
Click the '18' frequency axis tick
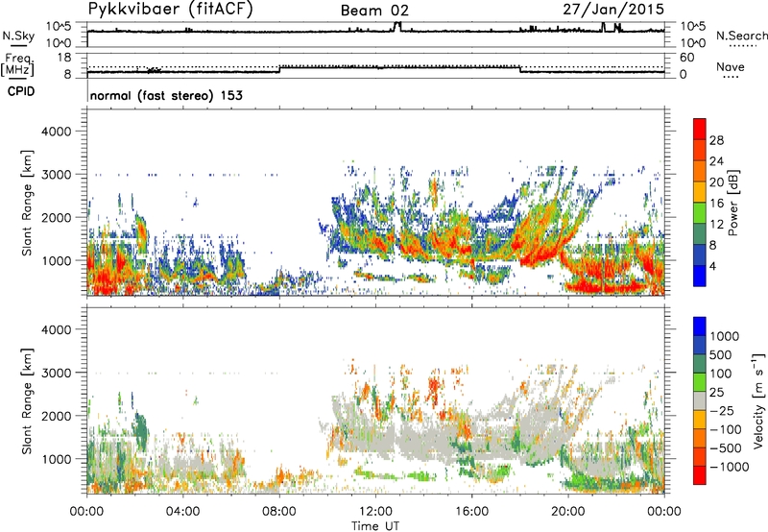point(64,58)
